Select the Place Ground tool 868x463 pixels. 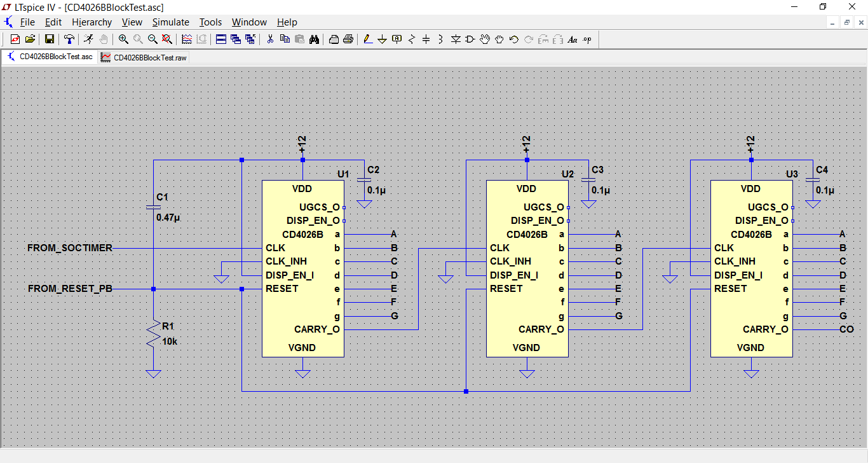382,39
